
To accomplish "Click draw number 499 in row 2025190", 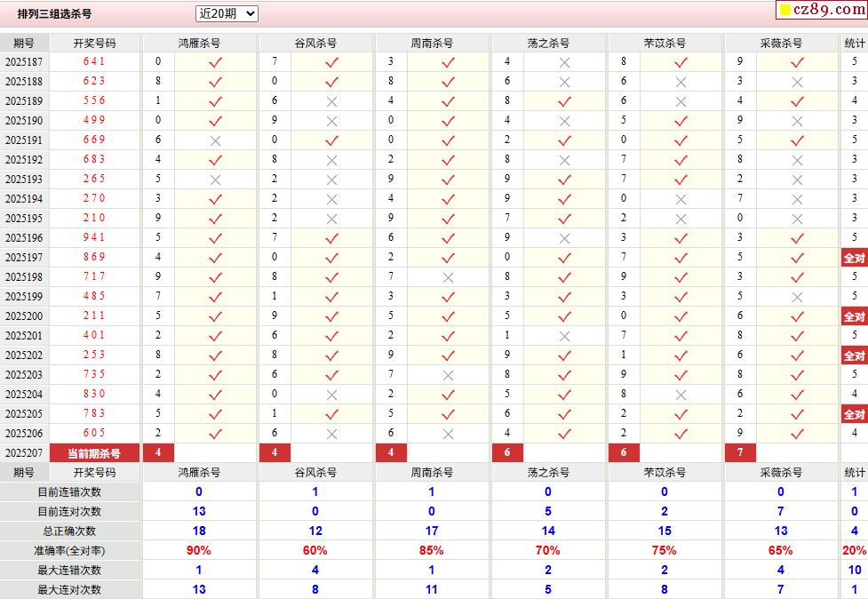I will [94, 120].
